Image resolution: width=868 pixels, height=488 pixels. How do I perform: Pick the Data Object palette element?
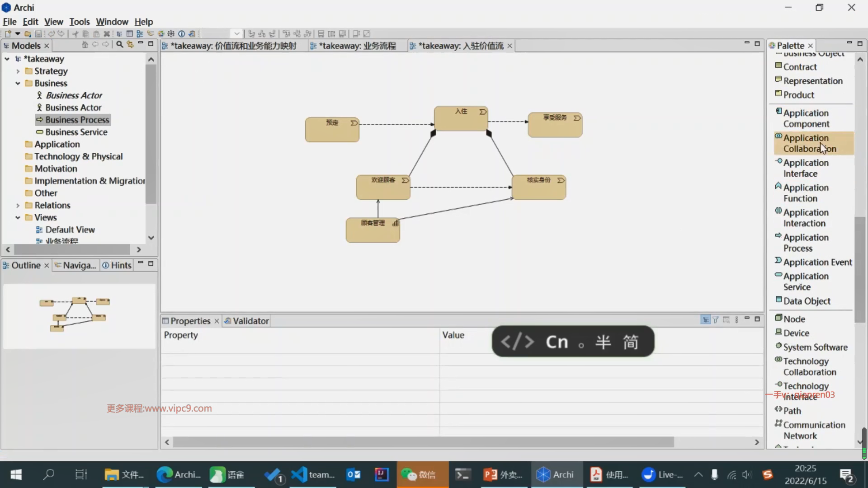point(807,301)
